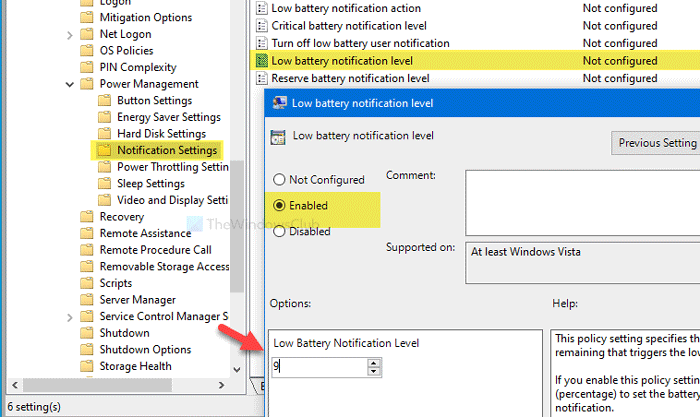Select the PIN Complexity folder icon
The image size is (700, 417).
pyautogui.click(x=87, y=67)
